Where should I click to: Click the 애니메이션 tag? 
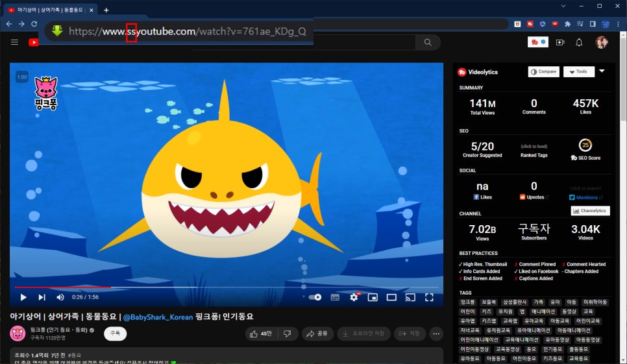(x=543, y=312)
